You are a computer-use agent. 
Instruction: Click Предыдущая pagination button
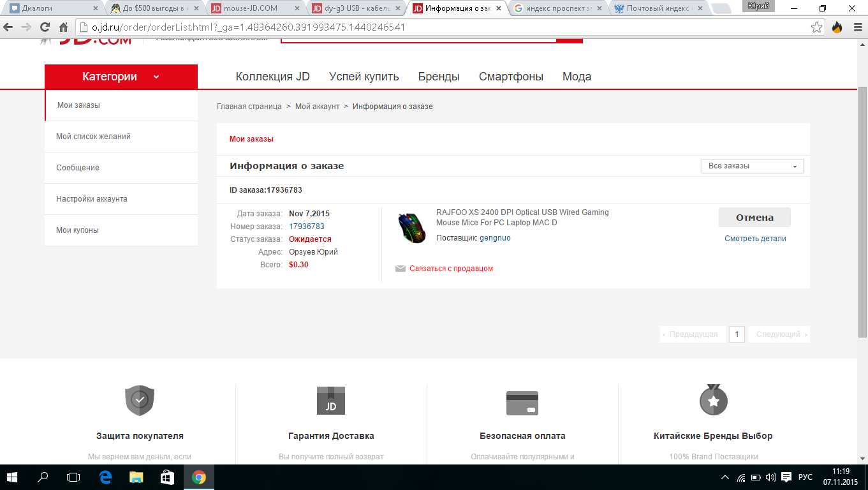tap(693, 334)
